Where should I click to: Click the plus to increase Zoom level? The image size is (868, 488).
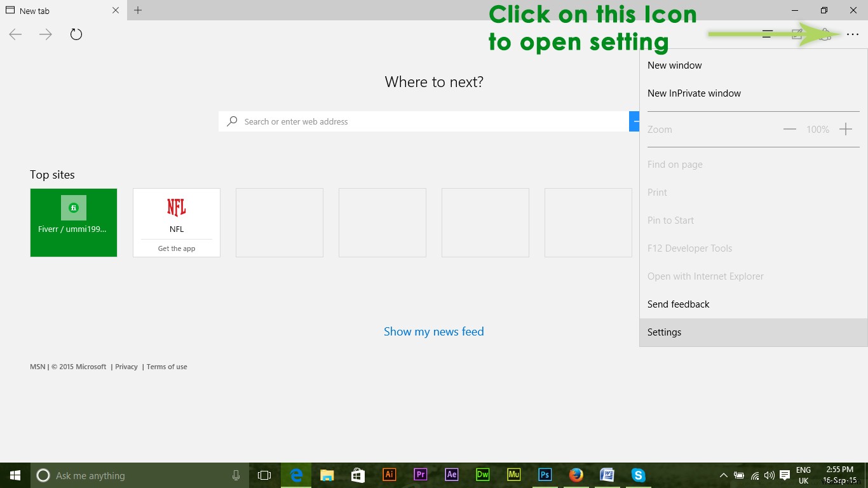[x=846, y=129]
